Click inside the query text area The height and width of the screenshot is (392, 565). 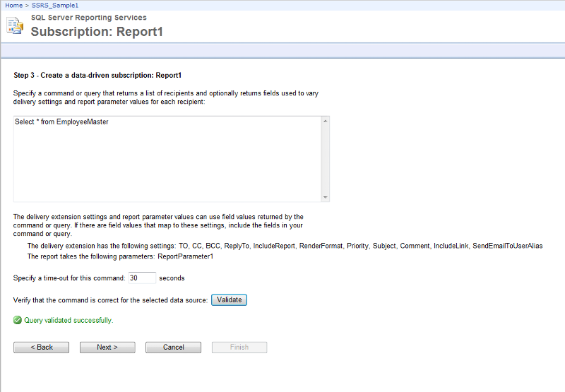tap(167, 159)
